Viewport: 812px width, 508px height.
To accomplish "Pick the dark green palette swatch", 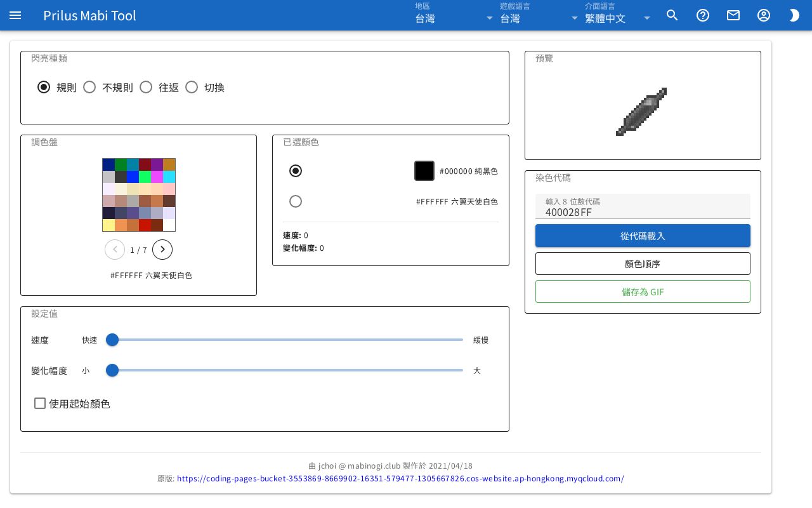I will pos(121,165).
